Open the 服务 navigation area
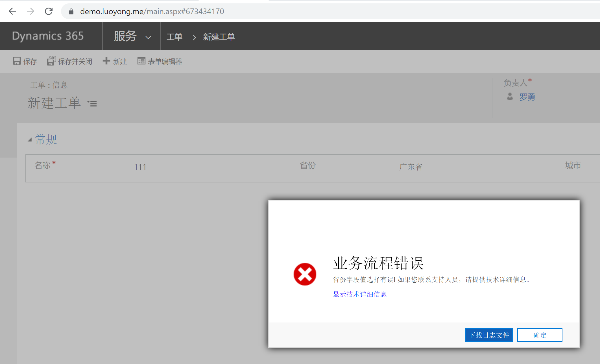This screenshot has height=364, width=600. pyautogui.click(x=125, y=36)
